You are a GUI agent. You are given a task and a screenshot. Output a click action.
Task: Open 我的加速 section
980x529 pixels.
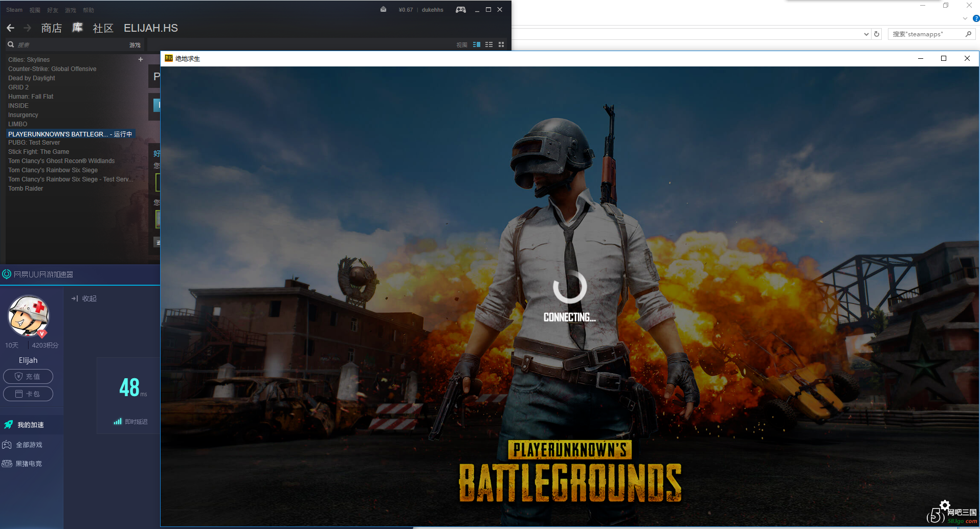tap(32, 425)
